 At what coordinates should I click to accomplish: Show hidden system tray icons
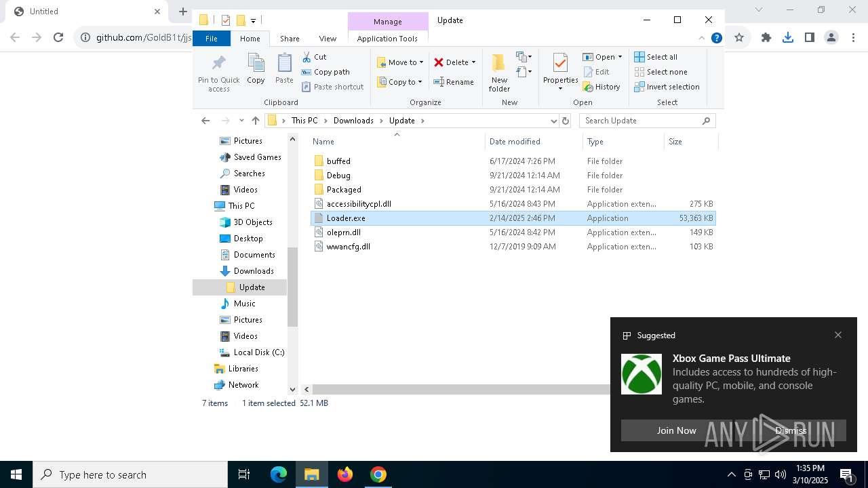(731, 474)
